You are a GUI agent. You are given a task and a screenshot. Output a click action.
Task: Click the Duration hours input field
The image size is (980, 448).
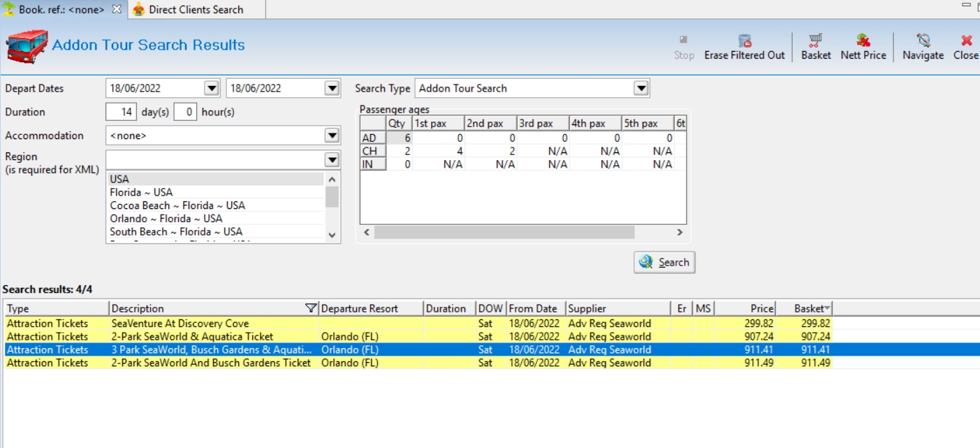(x=185, y=112)
